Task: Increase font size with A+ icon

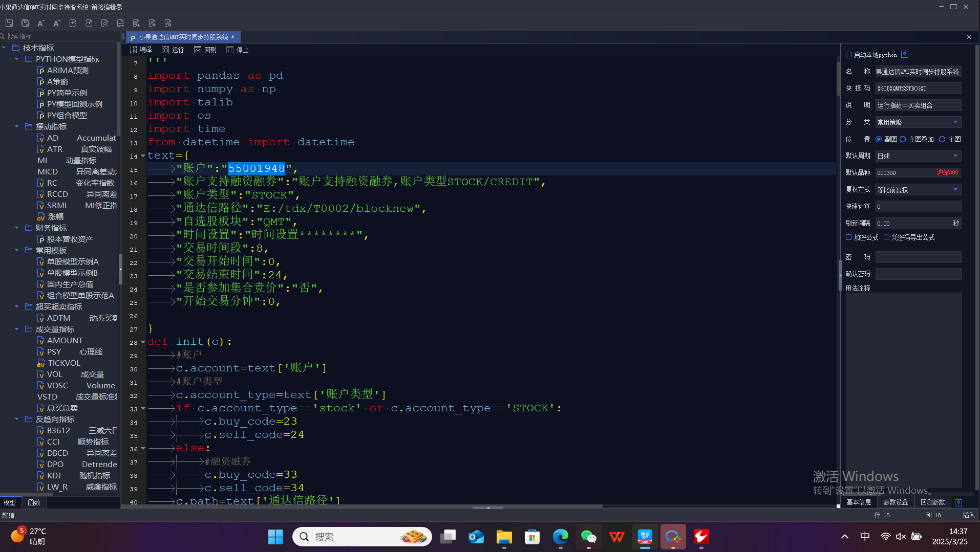Action: pyautogui.click(x=57, y=23)
